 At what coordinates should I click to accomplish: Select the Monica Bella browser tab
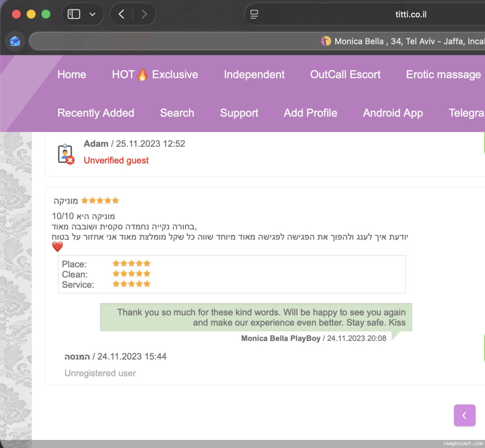403,41
